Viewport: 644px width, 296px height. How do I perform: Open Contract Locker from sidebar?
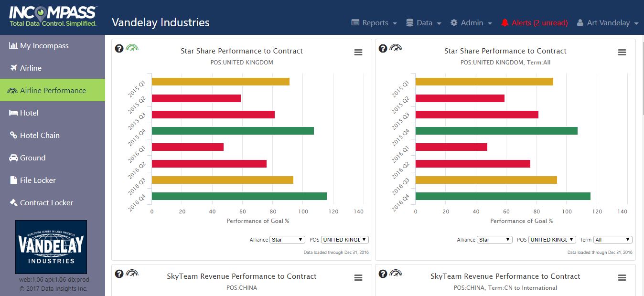(46, 202)
